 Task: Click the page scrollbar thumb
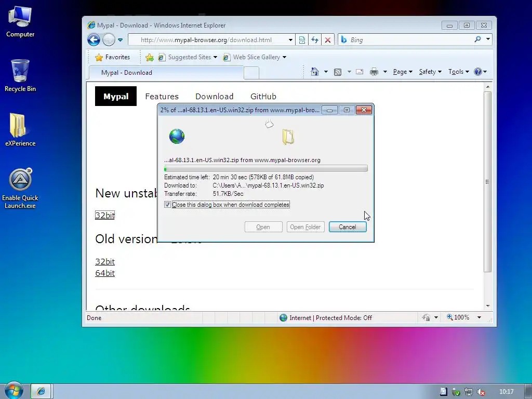tap(487, 182)
